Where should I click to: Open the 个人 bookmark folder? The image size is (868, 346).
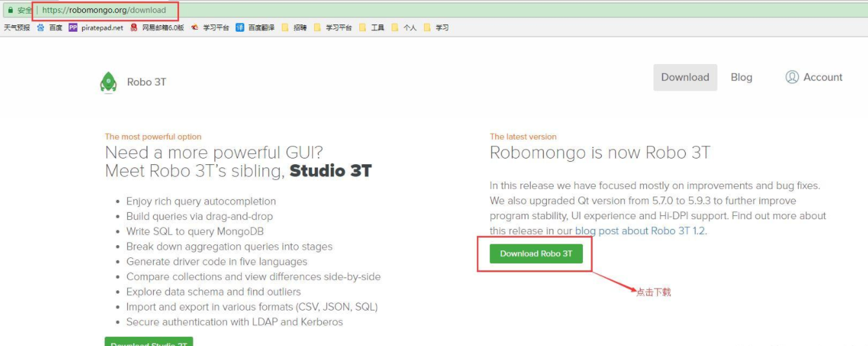coord(404,28)
